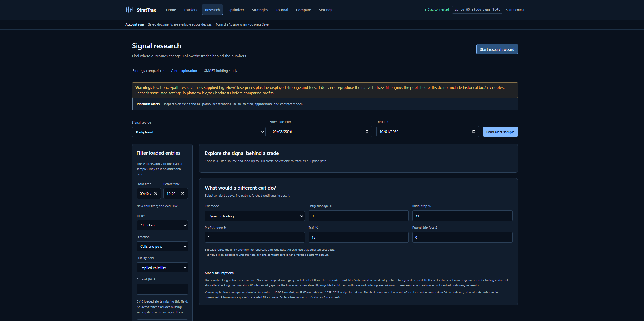Switch to Strategy comparison tab
This screenshot has width=644, height=321.
tap(148, 71)
